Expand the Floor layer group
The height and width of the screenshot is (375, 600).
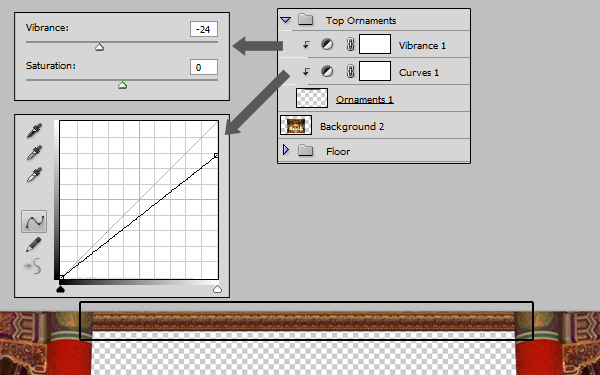(x=286, y=150)
